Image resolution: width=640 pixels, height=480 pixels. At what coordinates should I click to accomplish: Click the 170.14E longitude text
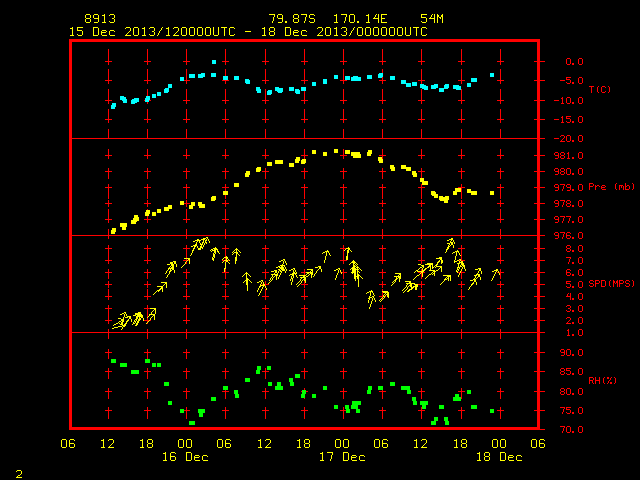(360, 19)
